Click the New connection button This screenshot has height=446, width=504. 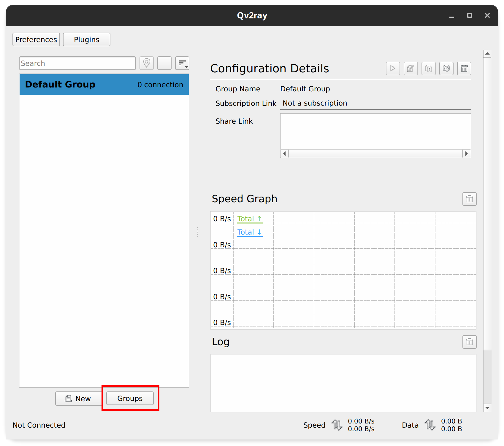(x=78, y=399)
